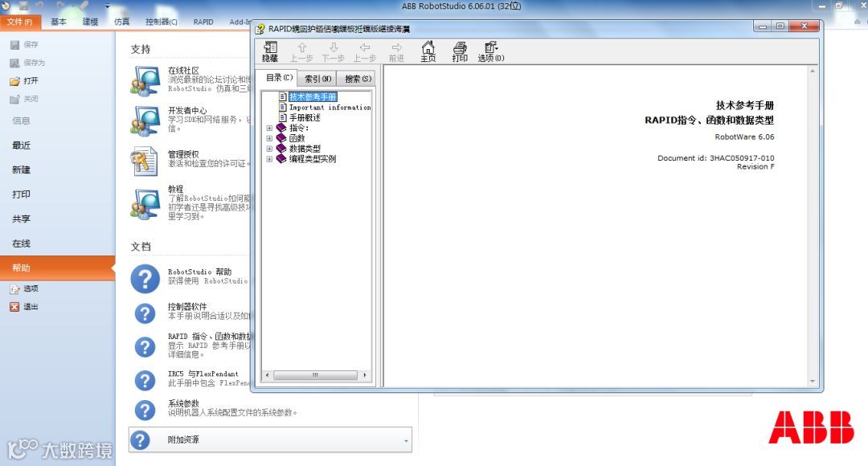Click the save icon in quick access toolbar
Viewport: 868px width, 466px height.
click(x=24, y=6)
